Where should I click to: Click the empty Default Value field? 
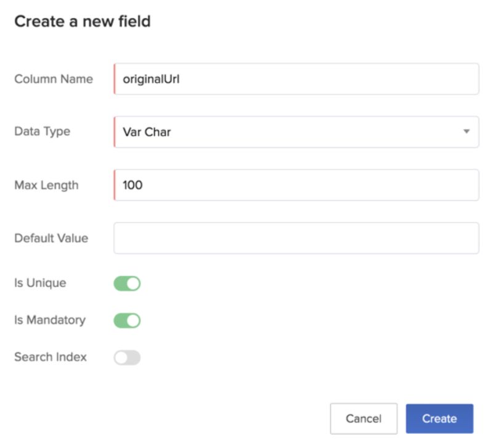[296, 238]
